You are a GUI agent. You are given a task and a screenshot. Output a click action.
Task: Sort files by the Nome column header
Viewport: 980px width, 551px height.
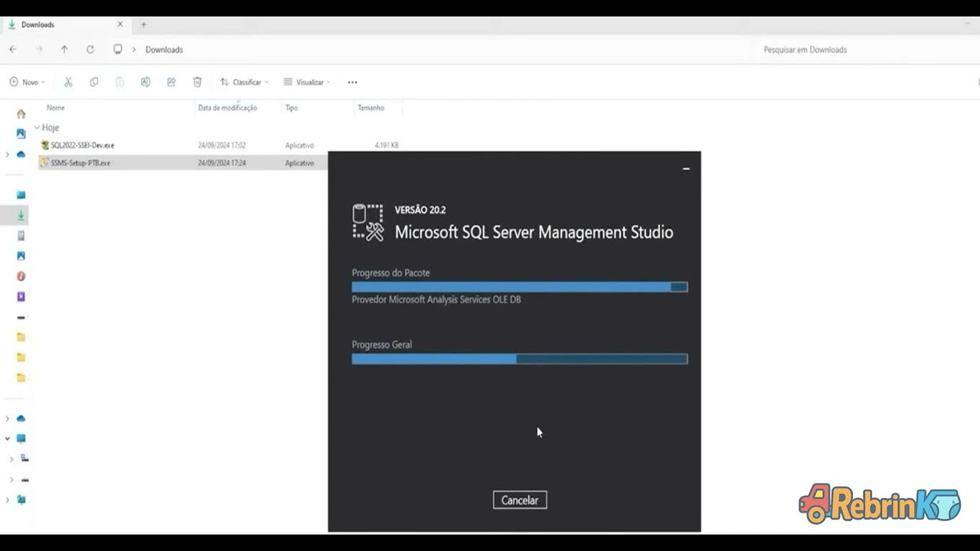coord(56,108)
